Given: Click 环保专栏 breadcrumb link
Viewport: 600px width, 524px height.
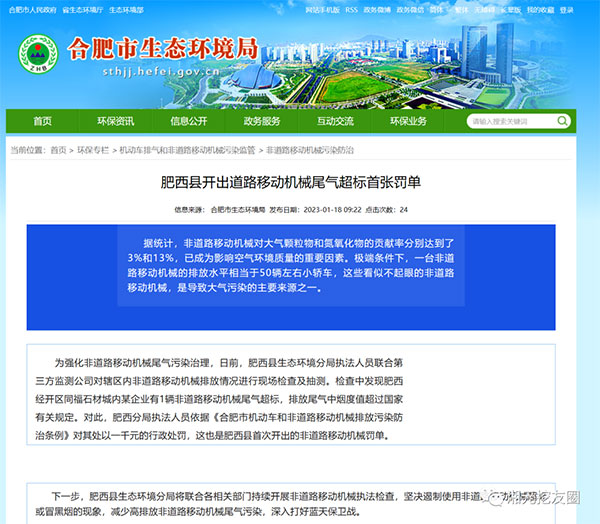Looking at the screenshot, I should [x=93, y=149].
